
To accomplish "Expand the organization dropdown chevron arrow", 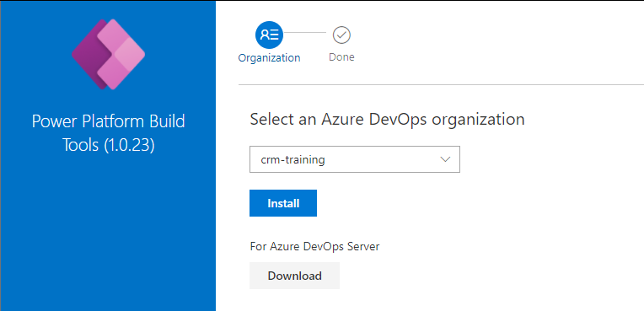I will (x=445, y=159).
